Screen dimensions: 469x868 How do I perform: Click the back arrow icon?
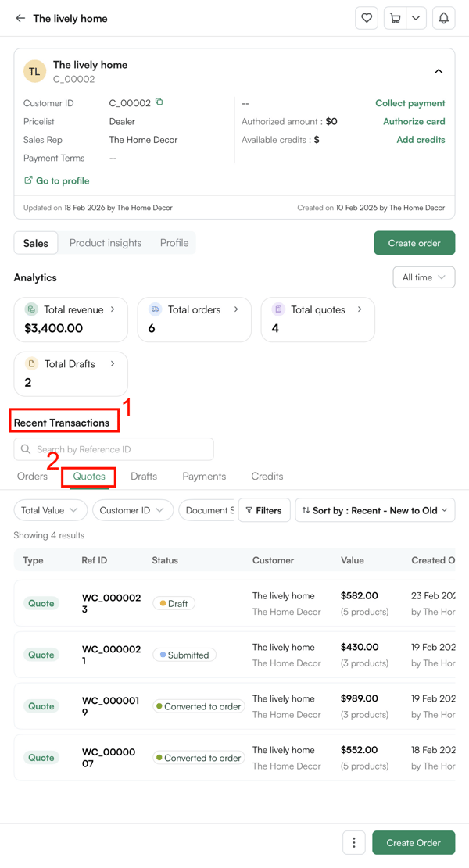click(x=20, y=18)
